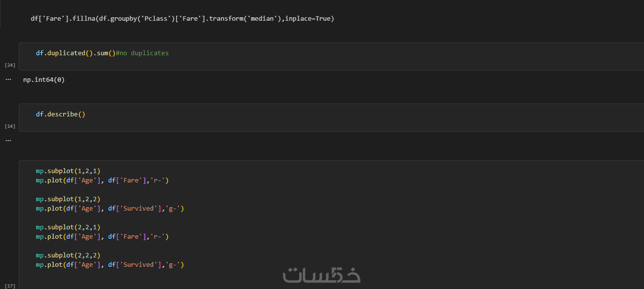Focus the df.describe() code cell
The width and height of the screenshot is (644, 289).
point(331,117)
